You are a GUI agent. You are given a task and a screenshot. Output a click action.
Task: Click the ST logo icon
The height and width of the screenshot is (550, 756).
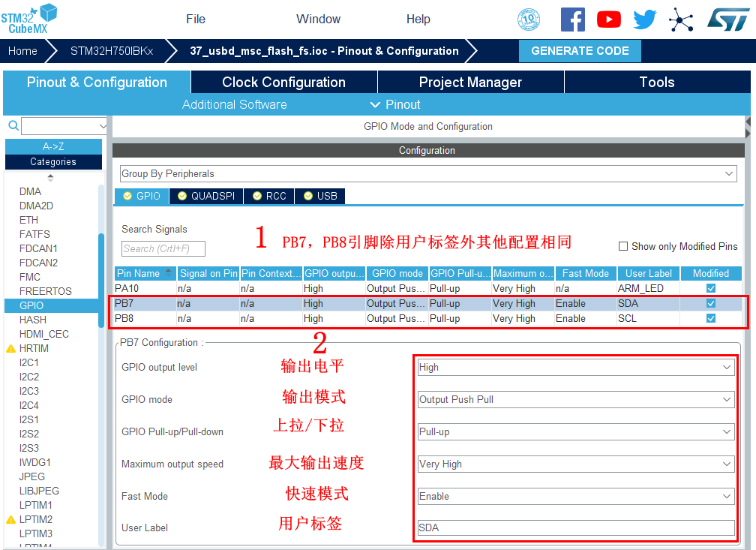(727, 20)
